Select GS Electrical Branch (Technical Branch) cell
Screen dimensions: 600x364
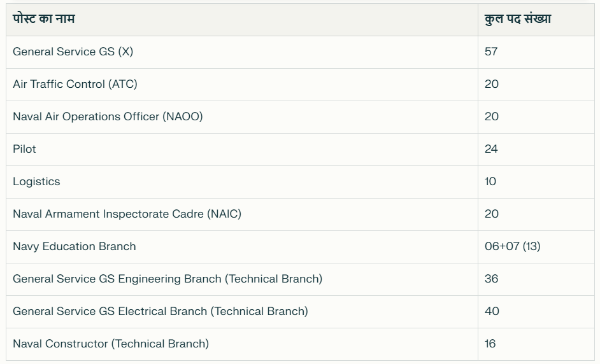242,312
